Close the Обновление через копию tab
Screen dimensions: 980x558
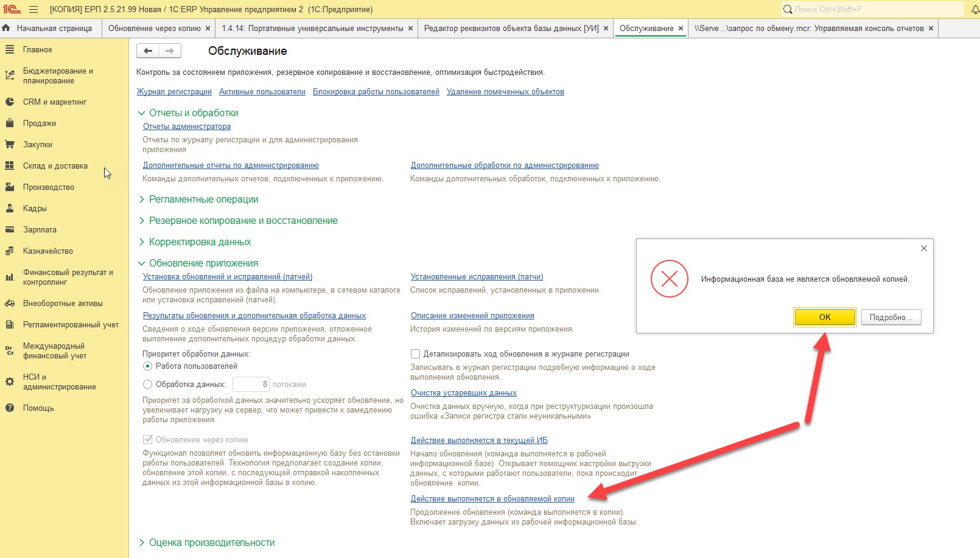coord(208,28)
